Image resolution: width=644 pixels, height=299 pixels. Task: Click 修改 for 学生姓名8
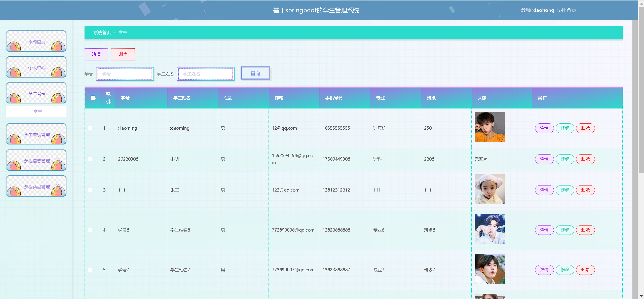click(565, 230)
